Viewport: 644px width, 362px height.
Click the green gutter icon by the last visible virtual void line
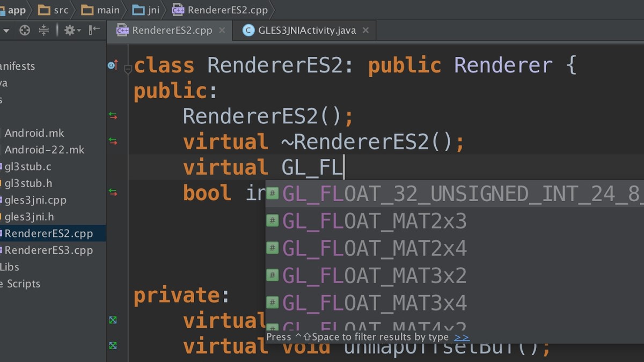point(113,345)
